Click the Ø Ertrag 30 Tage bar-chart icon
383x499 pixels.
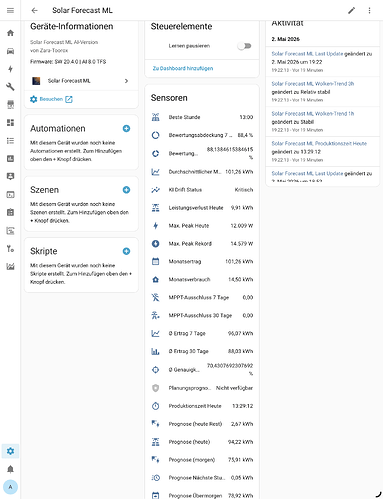coord(156,351)
